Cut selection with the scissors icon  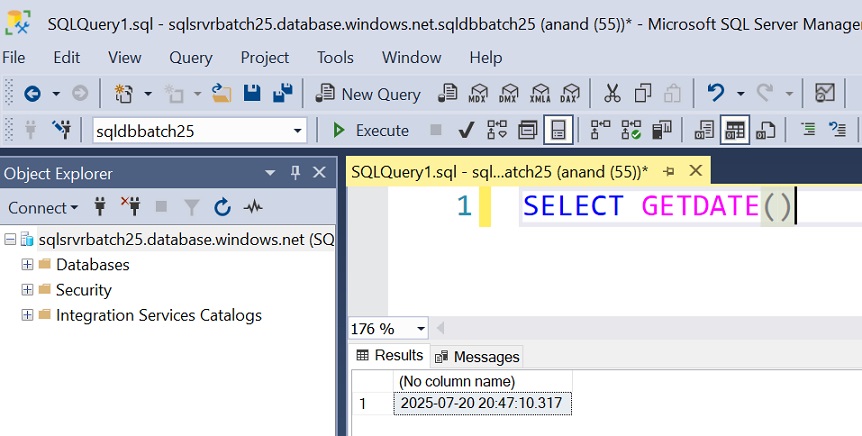click(612, 93)
